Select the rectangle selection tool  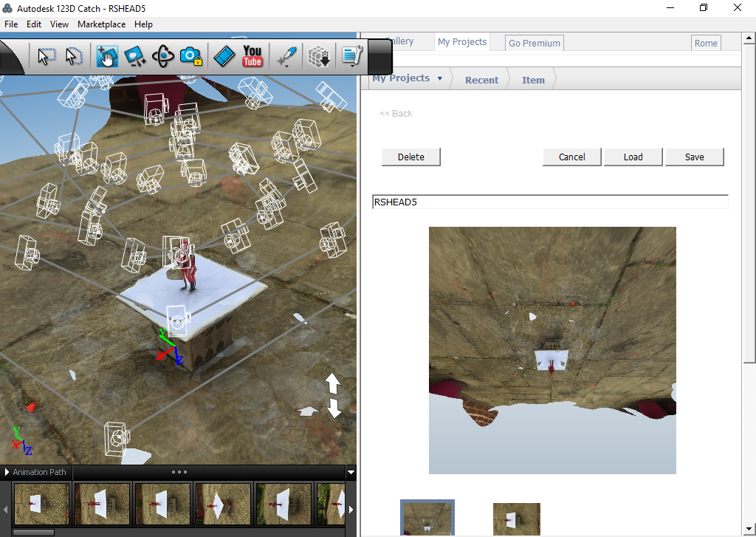46,56
